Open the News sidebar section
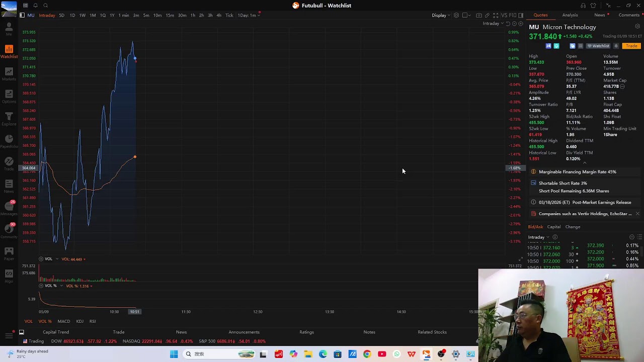The height and width of the screenshot is (362, 644). pos(9,187)
